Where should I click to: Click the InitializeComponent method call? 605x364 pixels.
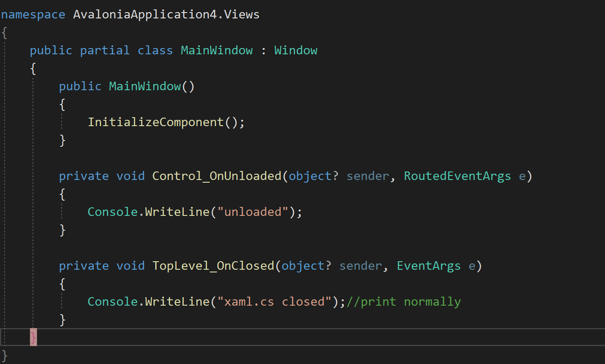(x=155, y=122)
